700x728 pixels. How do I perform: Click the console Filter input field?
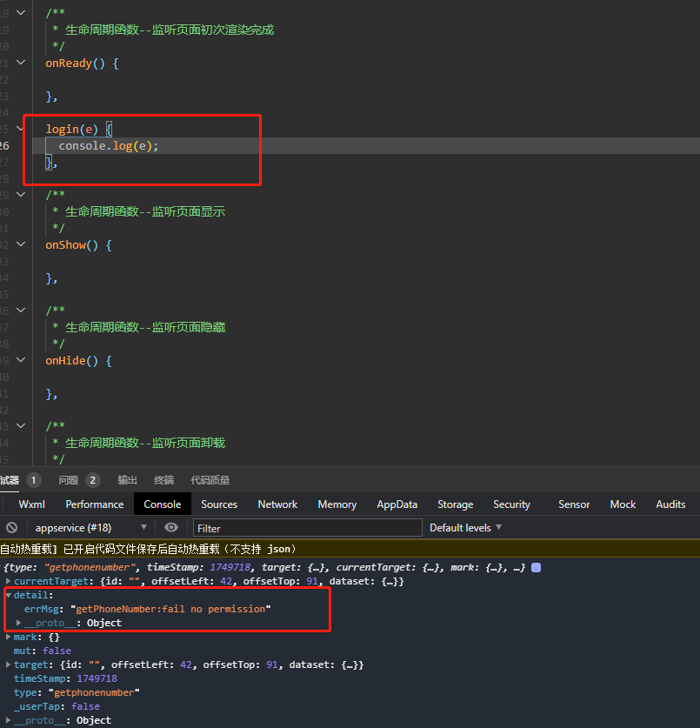click(307, 528)
